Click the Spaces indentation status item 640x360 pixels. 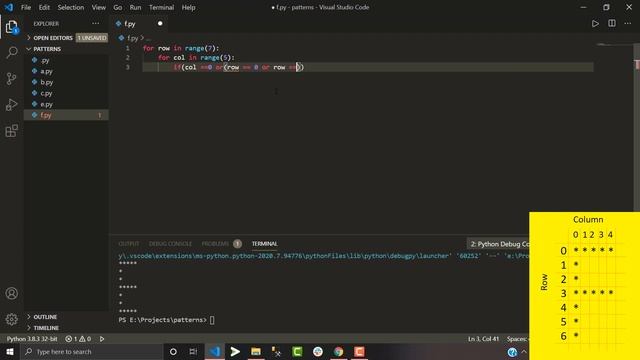(517, 339)
